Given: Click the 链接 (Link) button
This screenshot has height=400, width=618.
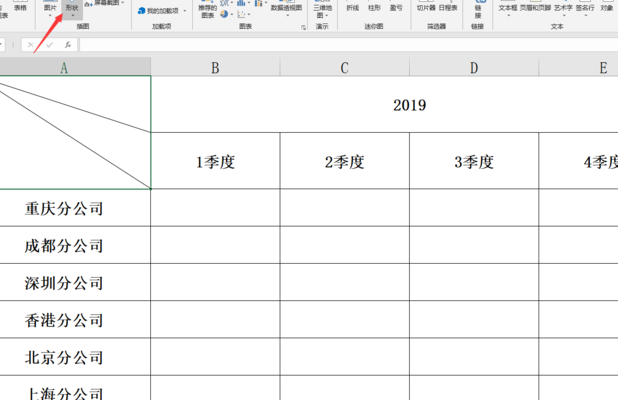Looking at the screenshot, I should [478, 10].
